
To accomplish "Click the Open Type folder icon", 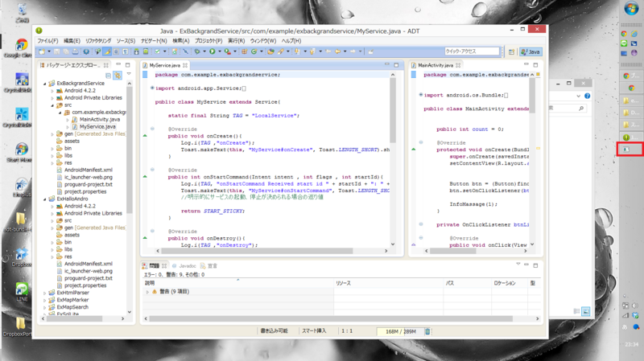I will point(270,51).
